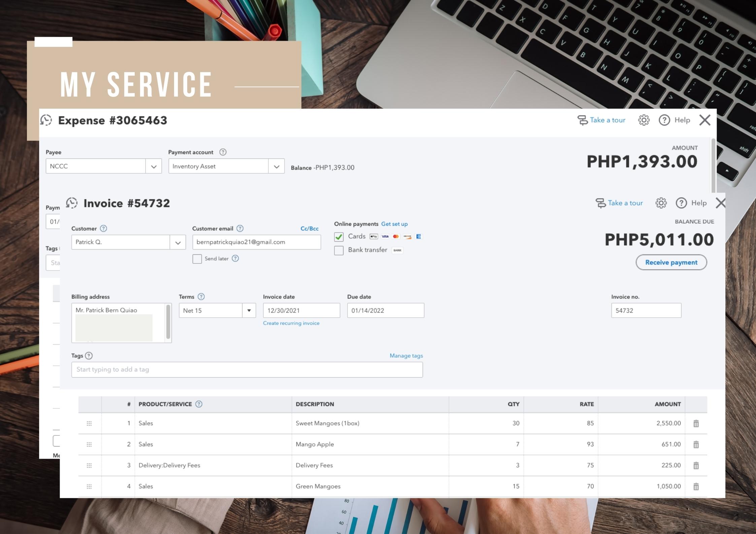Delete the Sweet Mangoes line item
This screenshot has width=756, height=534.
696,423
